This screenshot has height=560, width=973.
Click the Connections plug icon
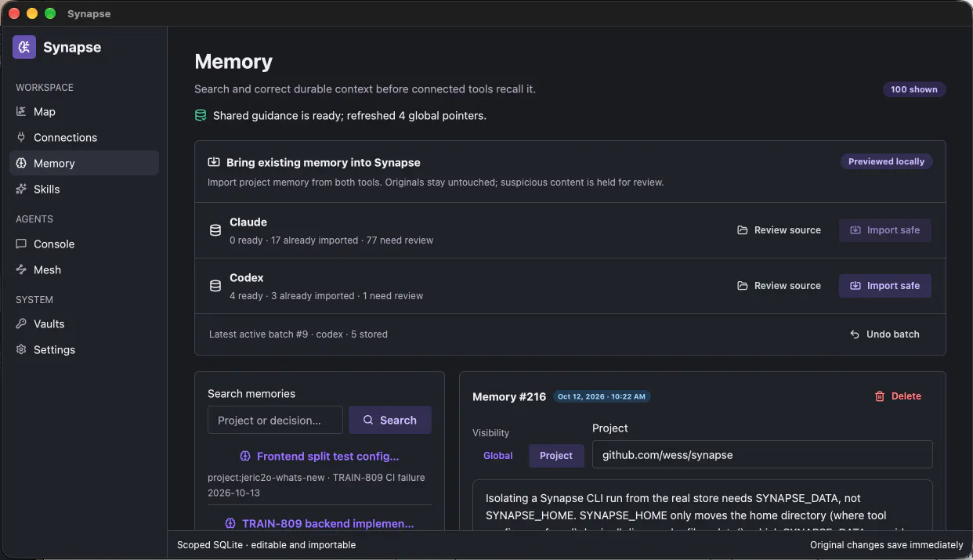pos(21,138)
